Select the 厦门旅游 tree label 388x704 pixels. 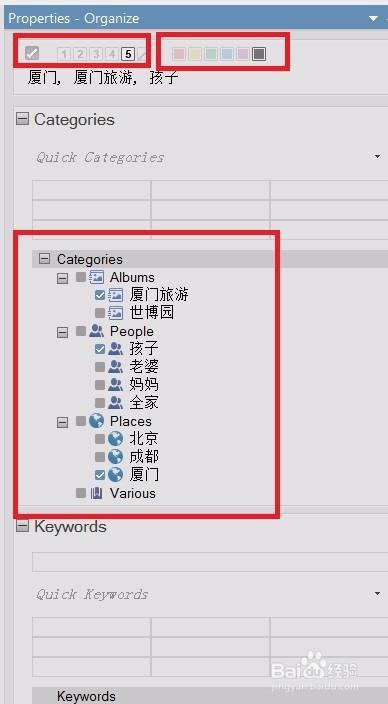tap(159, 295)
